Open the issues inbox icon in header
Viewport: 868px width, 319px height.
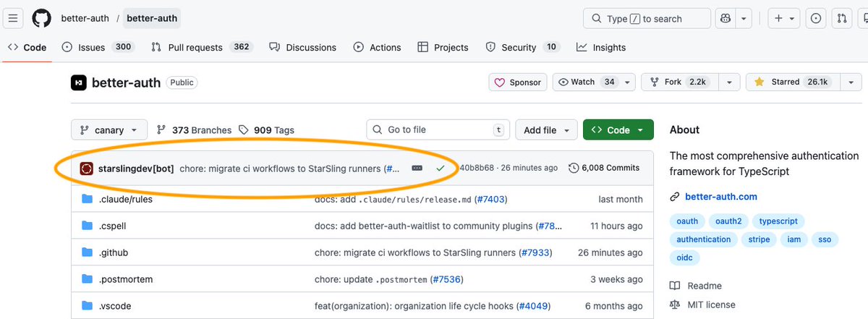[x=816, y=19]
